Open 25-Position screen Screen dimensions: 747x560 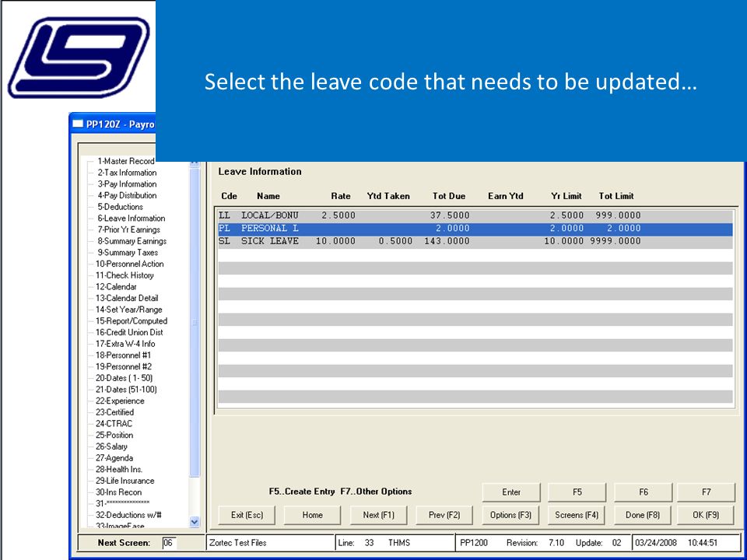click(x=114, y=436)
